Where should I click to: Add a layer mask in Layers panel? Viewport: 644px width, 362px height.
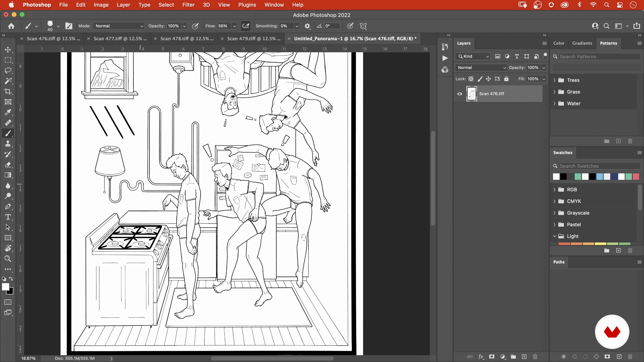coord(492,356)
